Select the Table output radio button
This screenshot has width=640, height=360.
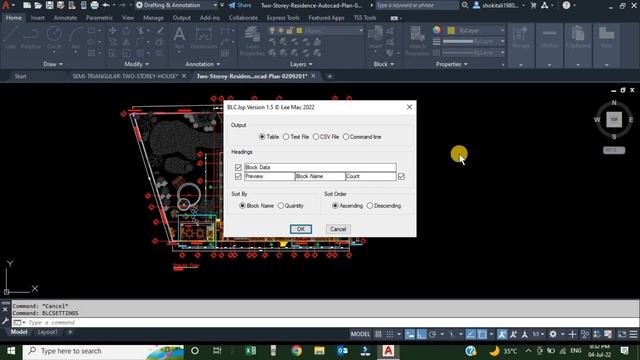click(x=262, y=137)
